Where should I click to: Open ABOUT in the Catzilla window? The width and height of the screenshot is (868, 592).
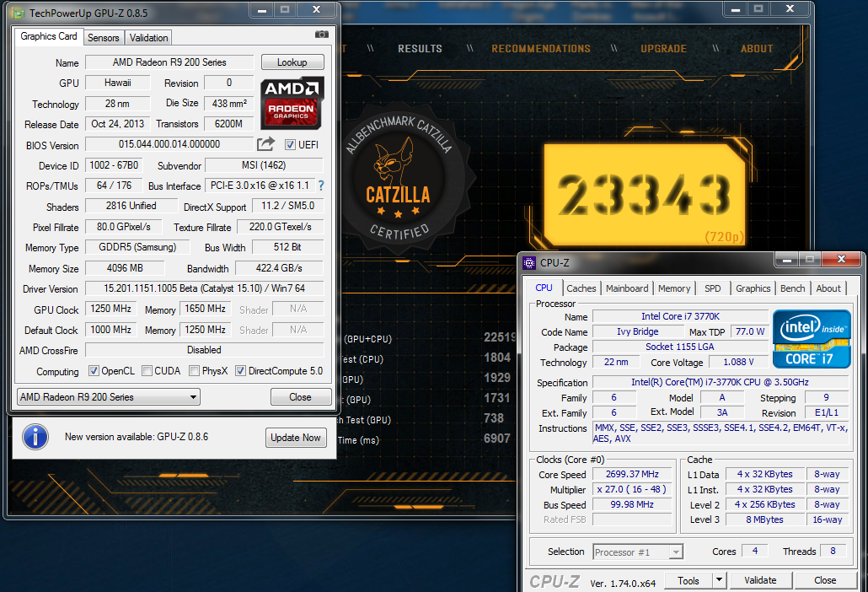click(757, 49)
